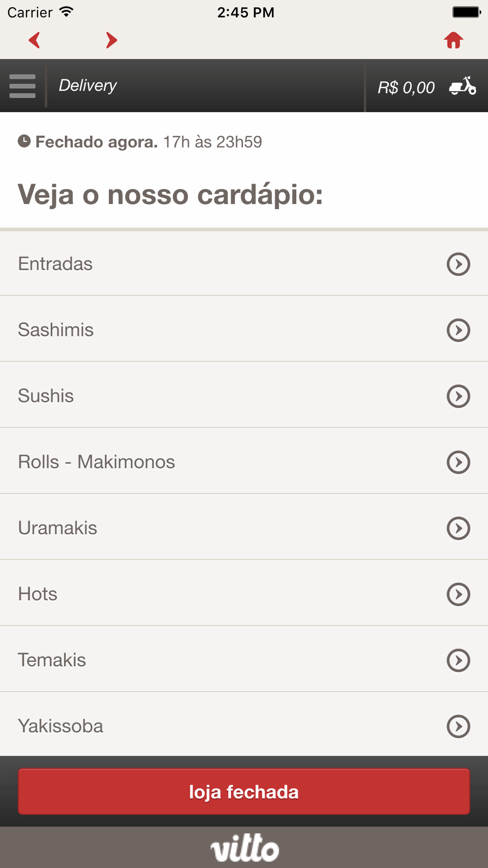Tap the delivery scooter icon
Screen dimensions: 488x868
462,86
